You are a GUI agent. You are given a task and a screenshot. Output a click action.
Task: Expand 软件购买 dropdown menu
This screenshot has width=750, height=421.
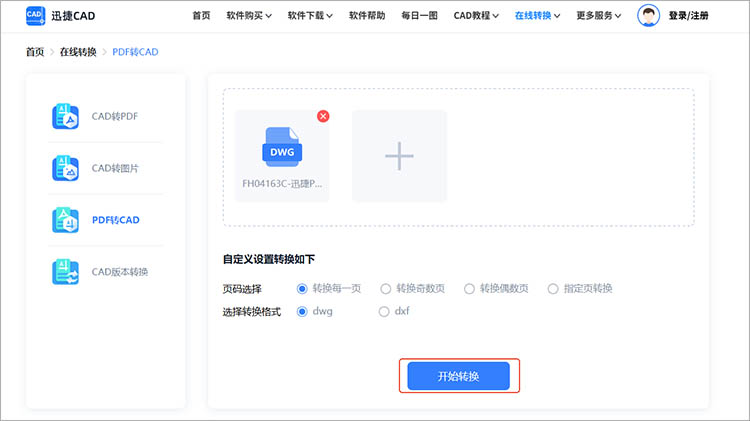tap(249, 16)
